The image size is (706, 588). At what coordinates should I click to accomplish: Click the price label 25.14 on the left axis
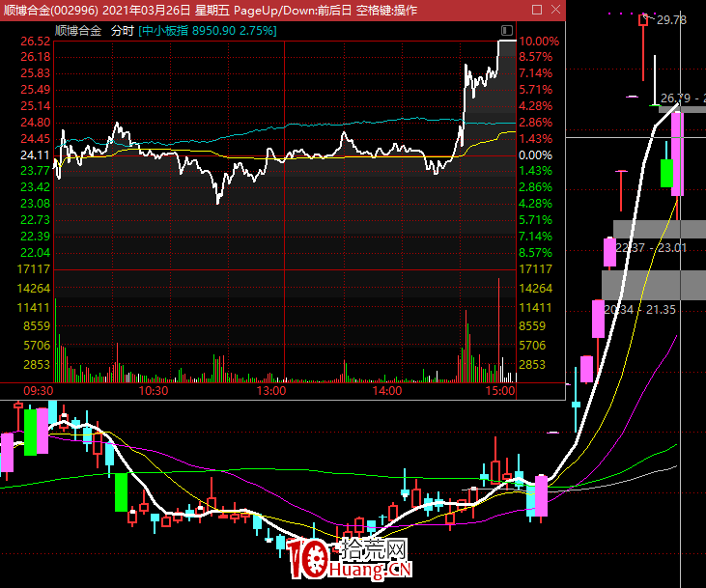point(36,106)
